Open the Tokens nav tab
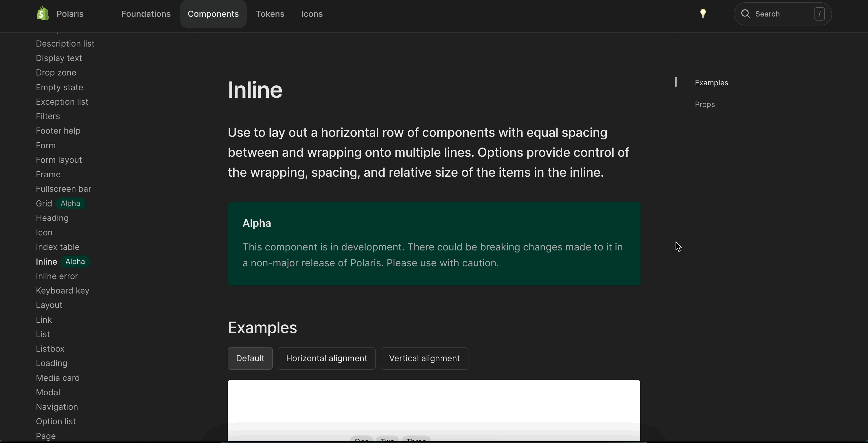 [x=270, y=14]
